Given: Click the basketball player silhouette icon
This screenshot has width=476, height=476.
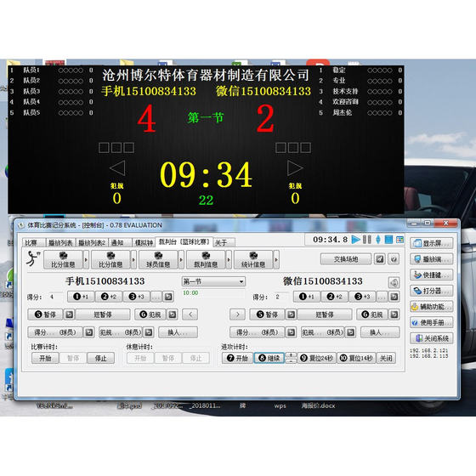Looking at the screenshot, I should tap(33, 258).
